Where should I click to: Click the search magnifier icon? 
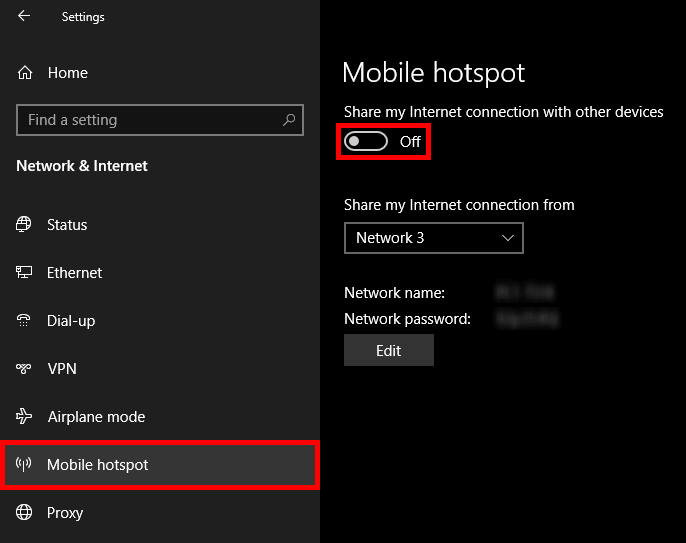(x=289, y=119)
